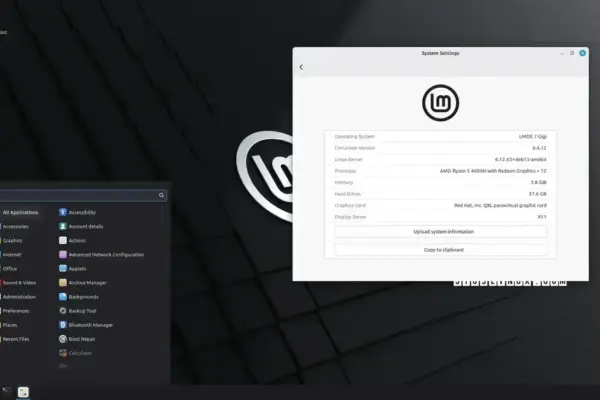Click Upload system information button

(440, 232)
